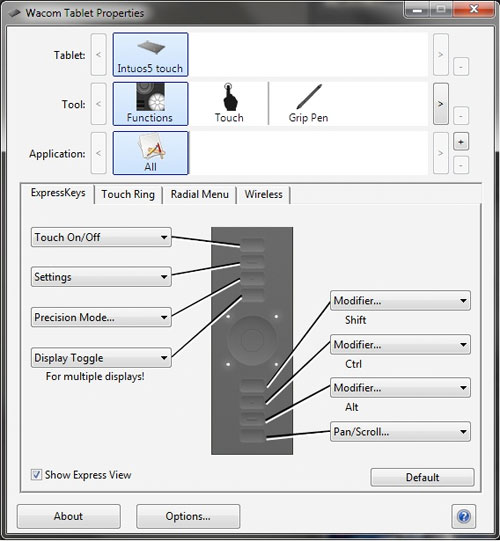Select the Functions tool icon
Viewport: 500px width, 541px height.
click(150, 104)
